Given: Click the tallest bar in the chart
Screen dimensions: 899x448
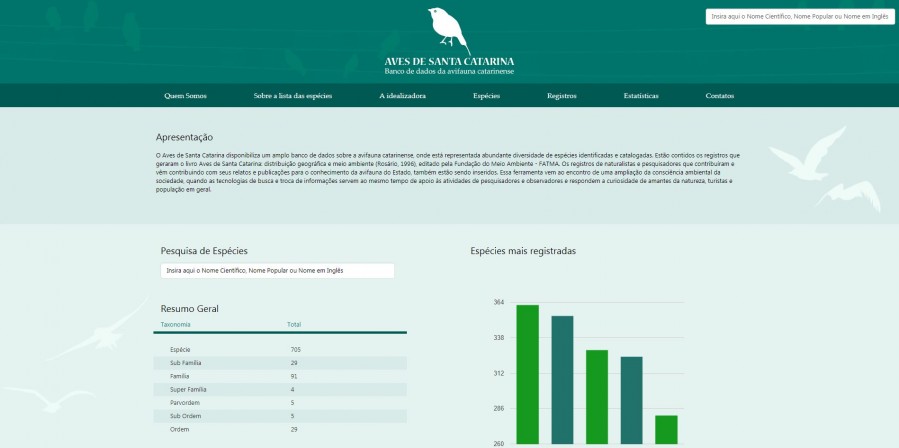Looking at the screenshot, I should (527, 375).
